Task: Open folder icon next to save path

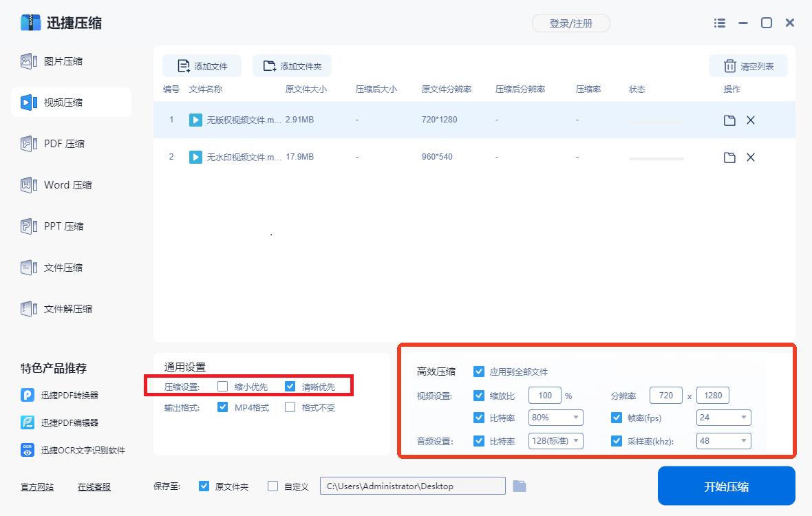Action: 520,485
